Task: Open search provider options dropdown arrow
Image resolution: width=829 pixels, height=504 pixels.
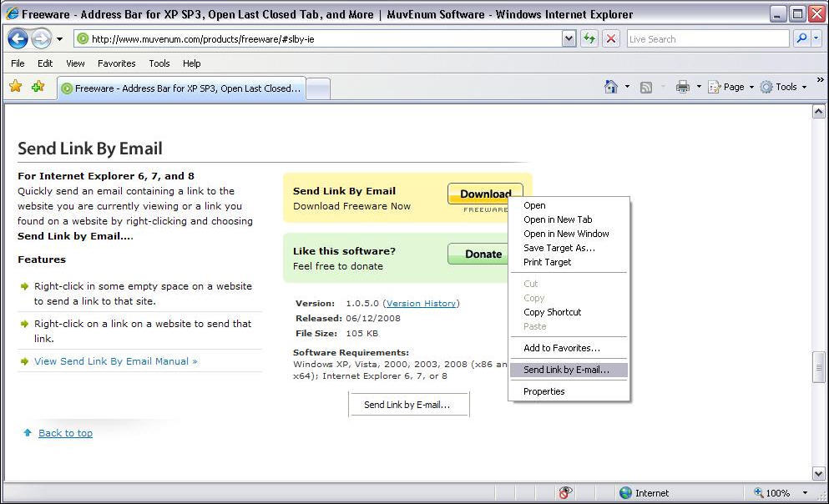Action: click(816, 38)
